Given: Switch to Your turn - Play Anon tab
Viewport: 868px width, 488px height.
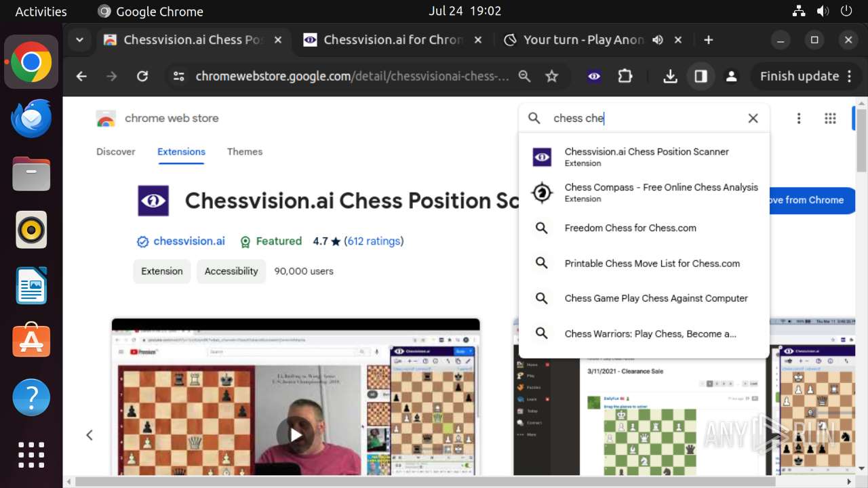Looking at the screenshot, I should [x=583, y=40].
